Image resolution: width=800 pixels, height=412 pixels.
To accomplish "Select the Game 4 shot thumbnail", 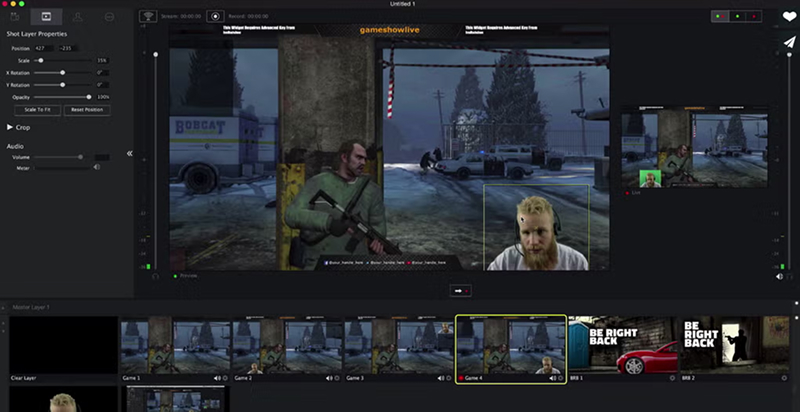I will pos(511,345).
